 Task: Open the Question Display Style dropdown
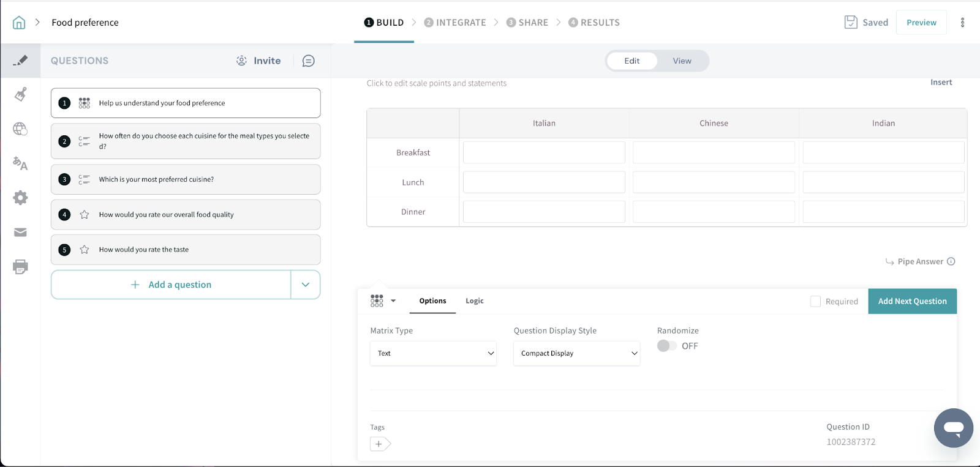point(576,353)
